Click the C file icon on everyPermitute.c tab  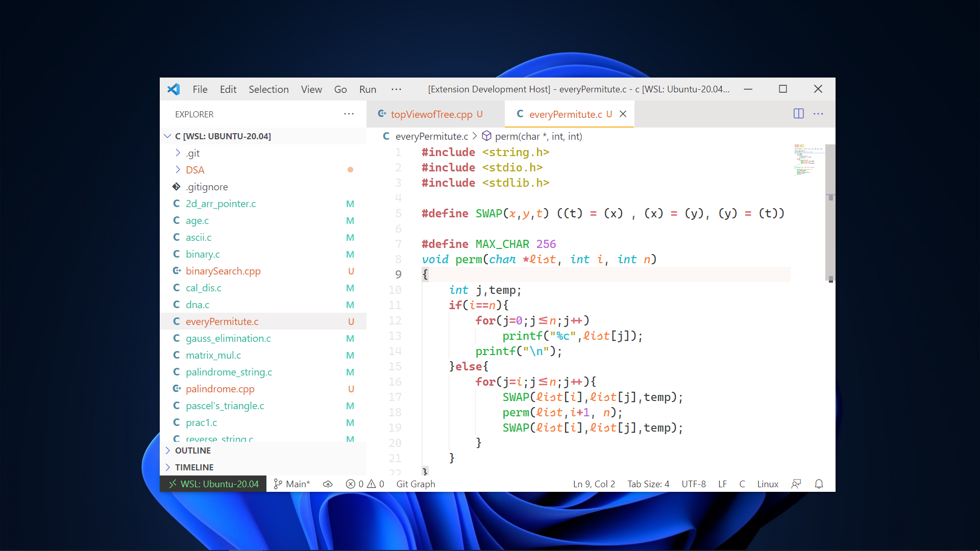[x=520, y=114]
